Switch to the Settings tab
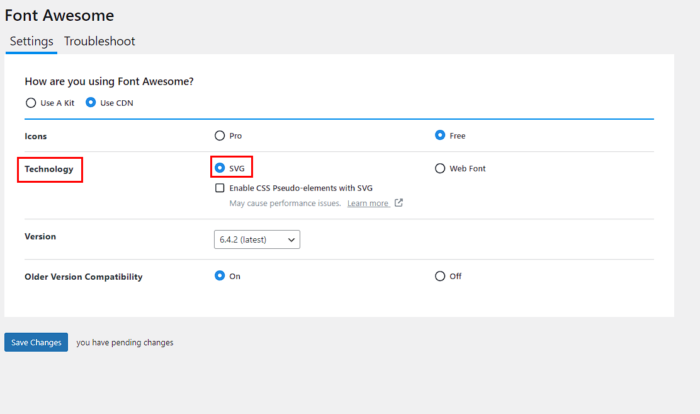This screenshot has width=700, height=414. click(31, 42)
